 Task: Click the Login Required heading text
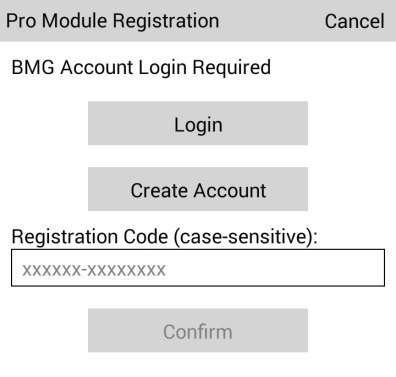pyautogui.click(x=204, y=68)
